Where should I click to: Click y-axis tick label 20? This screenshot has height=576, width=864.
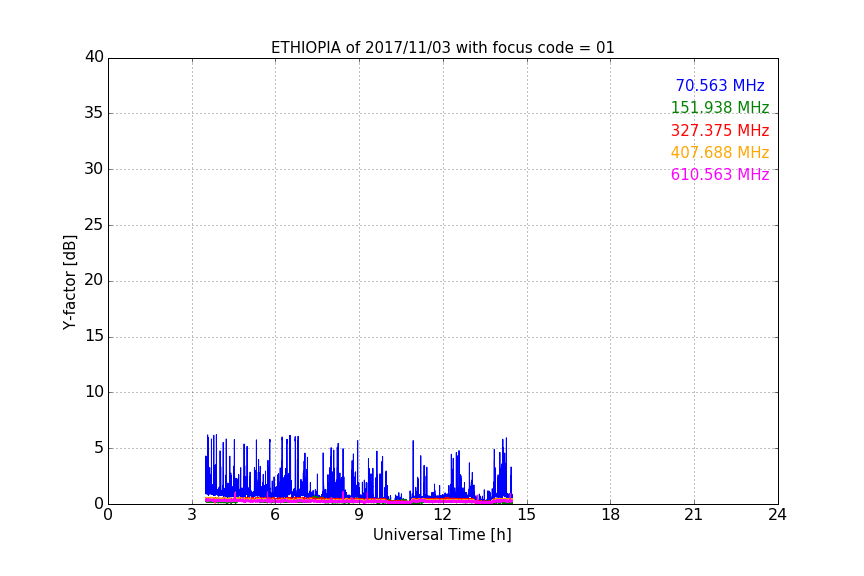coord(94,281)
